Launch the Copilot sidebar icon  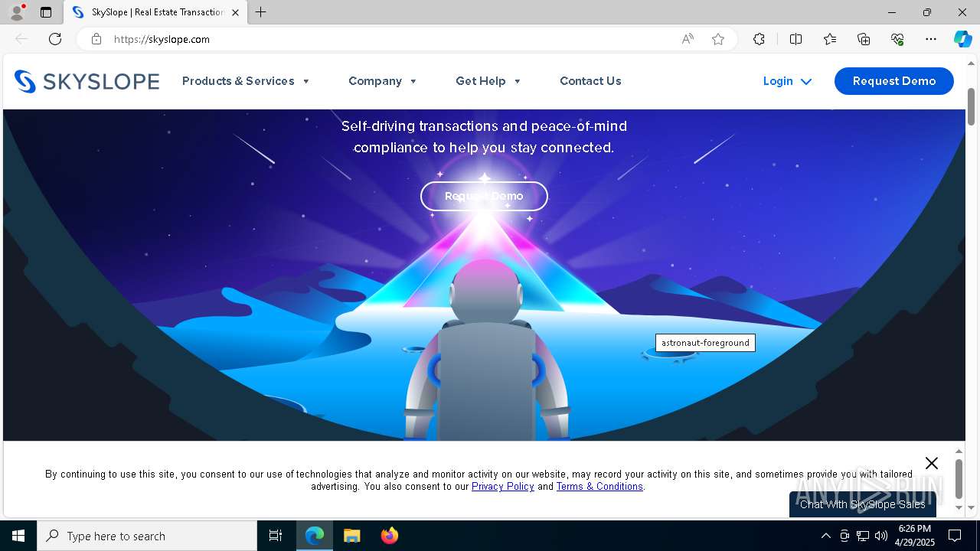tap(962, 39)
